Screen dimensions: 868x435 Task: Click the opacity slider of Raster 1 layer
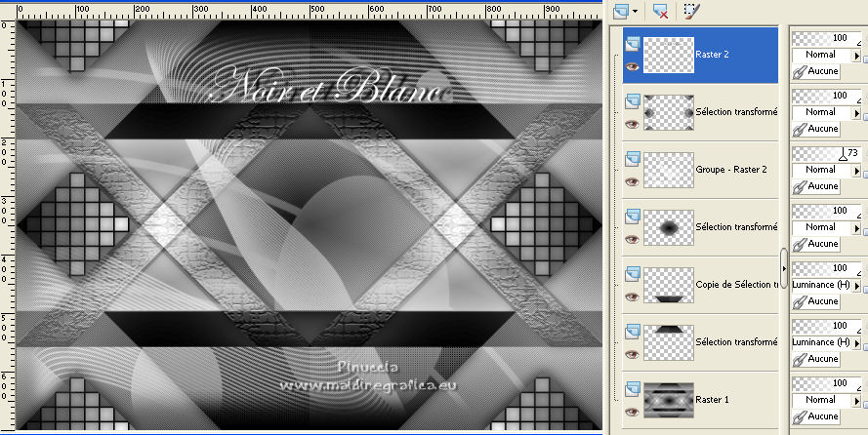[826, 383]
